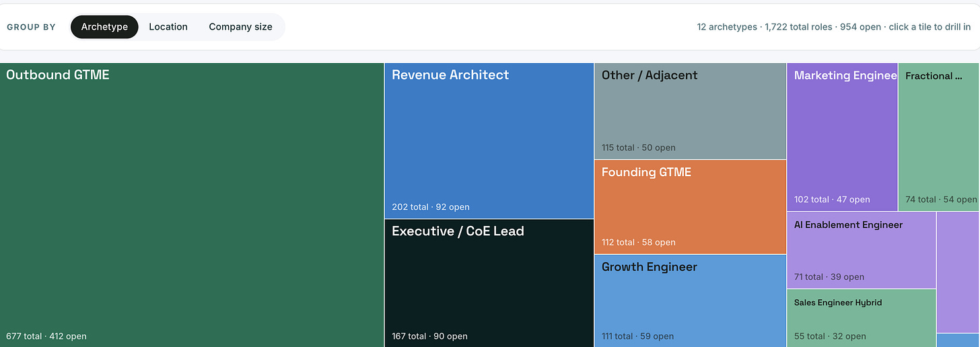
Task: Select the Other / Adjacent tile
Action: pyautogui.click(x=690, y=111)
